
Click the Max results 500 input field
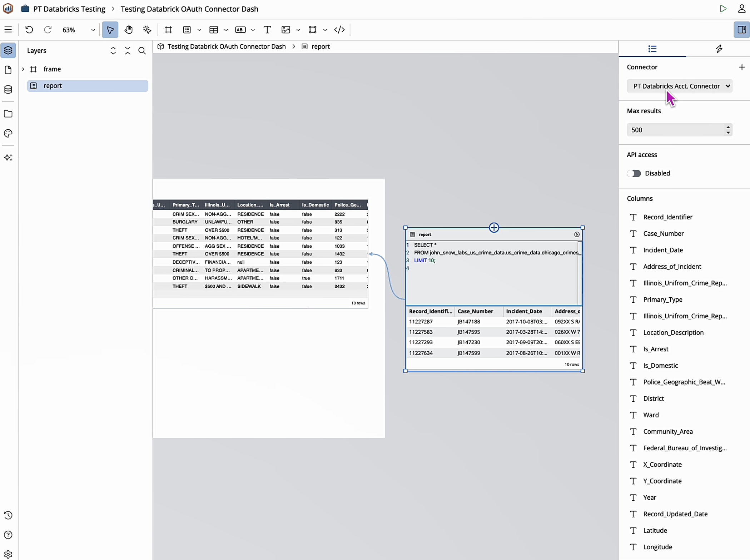675,130
